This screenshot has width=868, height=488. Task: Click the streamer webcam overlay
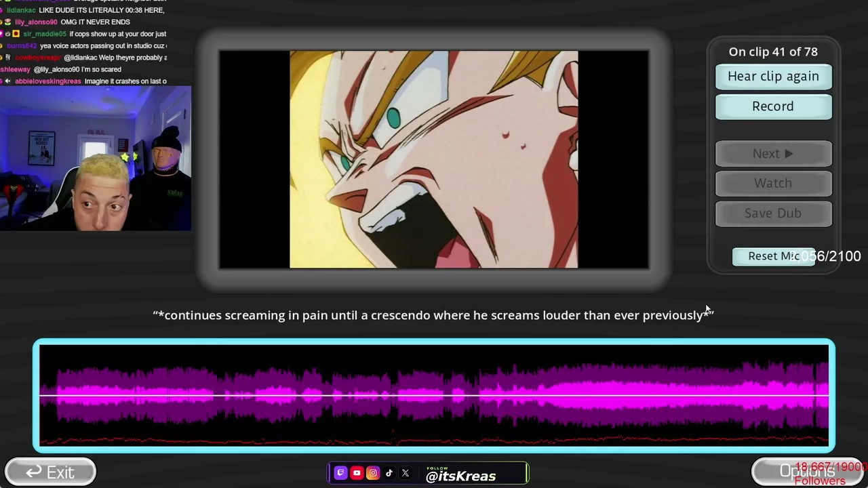point(96,159)
